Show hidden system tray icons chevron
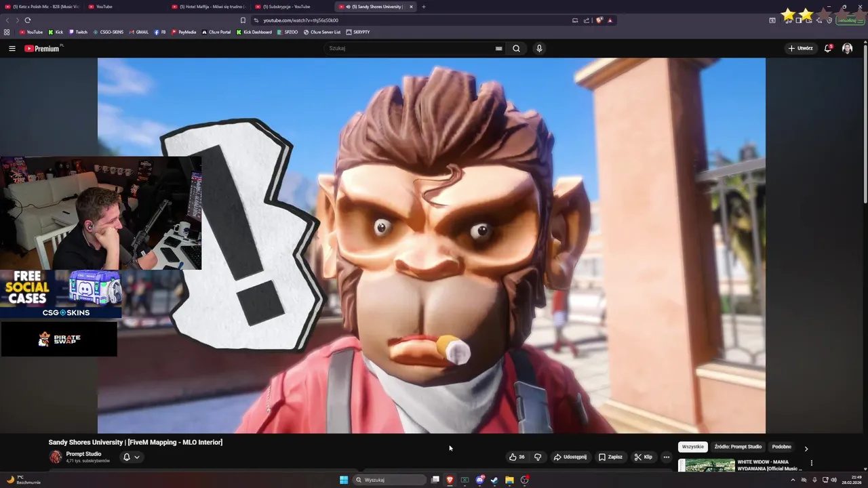Viewport: 868px width, 488px height. coord(793,480)
